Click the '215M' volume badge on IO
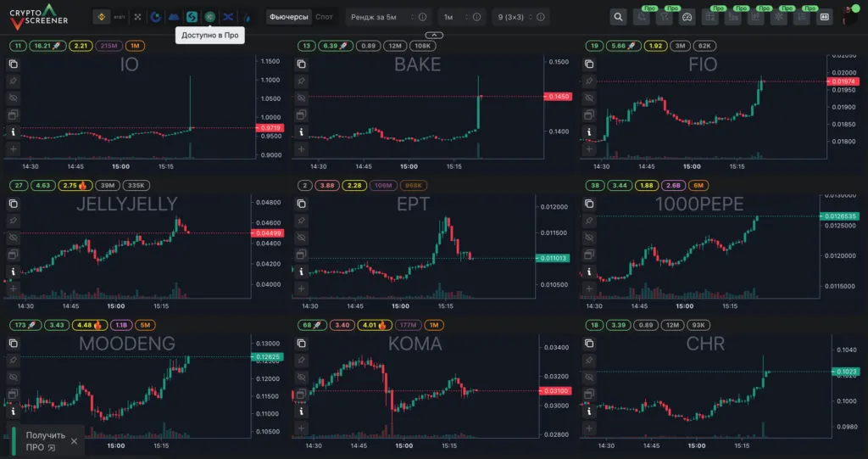 [109, 46]
